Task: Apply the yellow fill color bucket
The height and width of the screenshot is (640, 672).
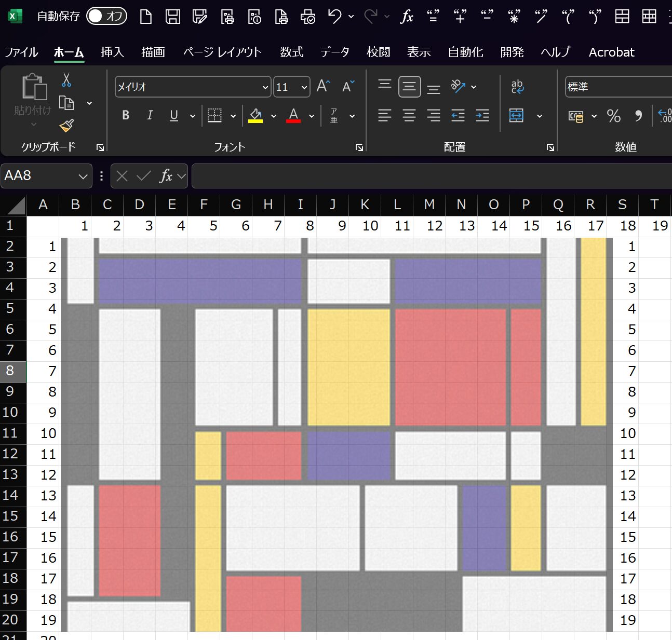Action: pos(255,115)
